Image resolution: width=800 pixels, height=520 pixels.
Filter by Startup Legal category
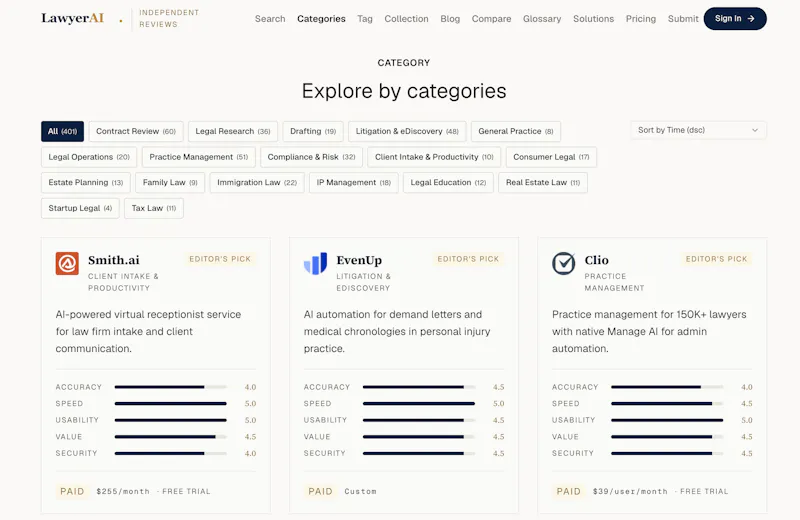tap(80, 208)
